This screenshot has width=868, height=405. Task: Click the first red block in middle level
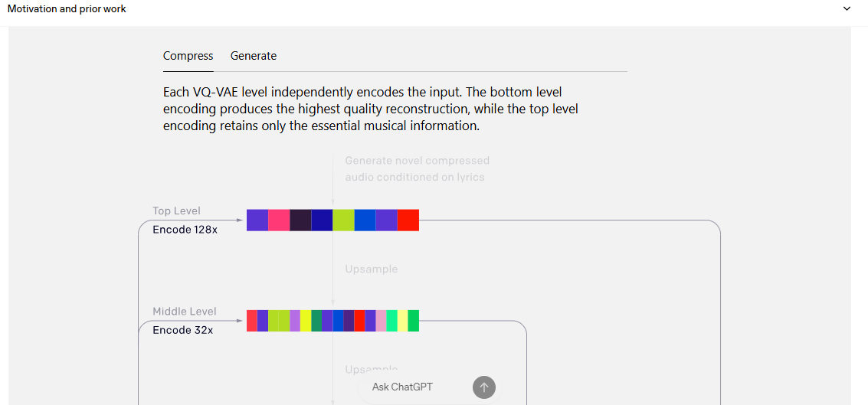pyautogui.click(x=252, y=321)
